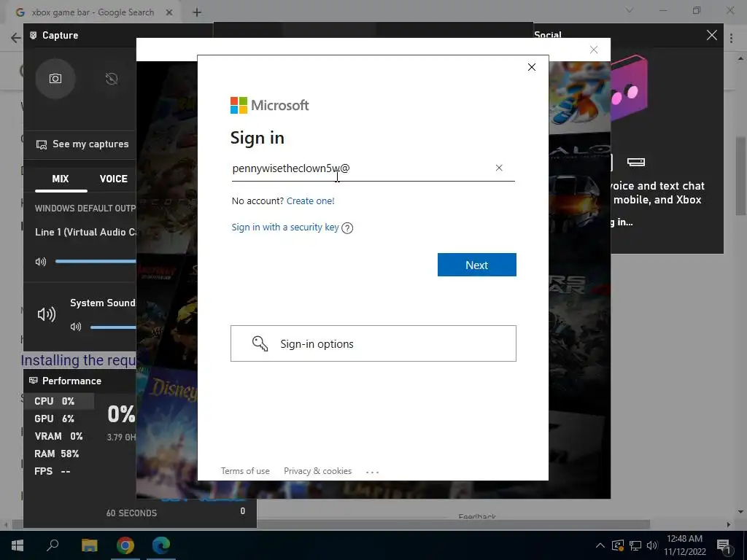Image resolution: width=747 pixels, height=560 pixels.
Task: Close the Xbox Social widget
Action: [x=712, y=35]
